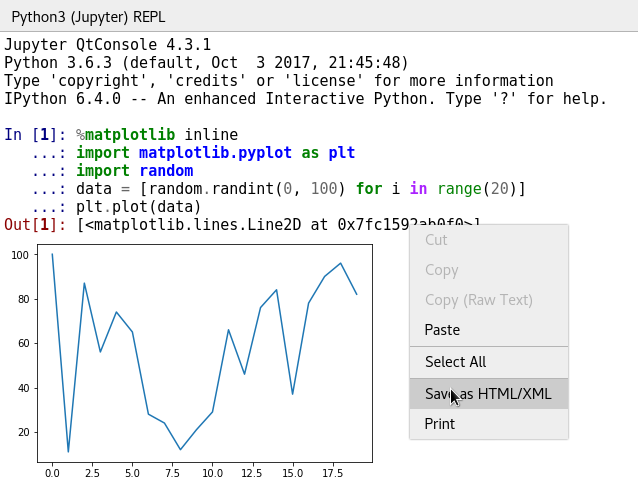Click the x-axis tick label 7.5
638x487 pixels.
tap(173, 473)
